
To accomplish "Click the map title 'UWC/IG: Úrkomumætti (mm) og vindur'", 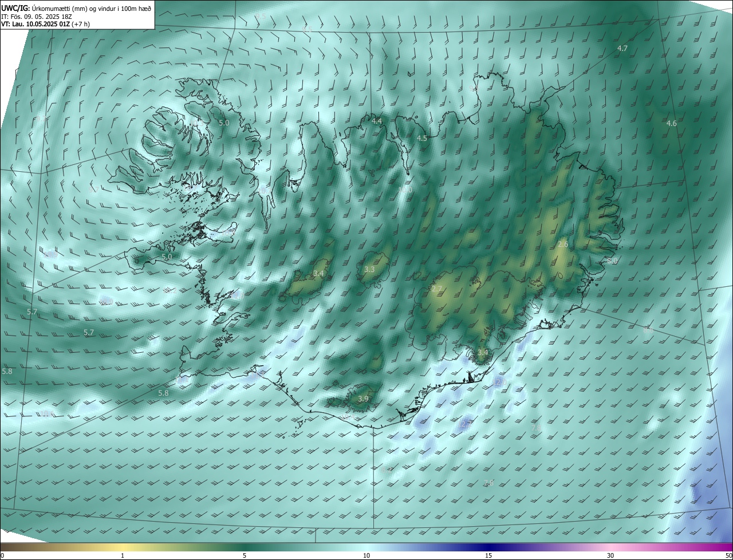I will click(x=76, y=7).
